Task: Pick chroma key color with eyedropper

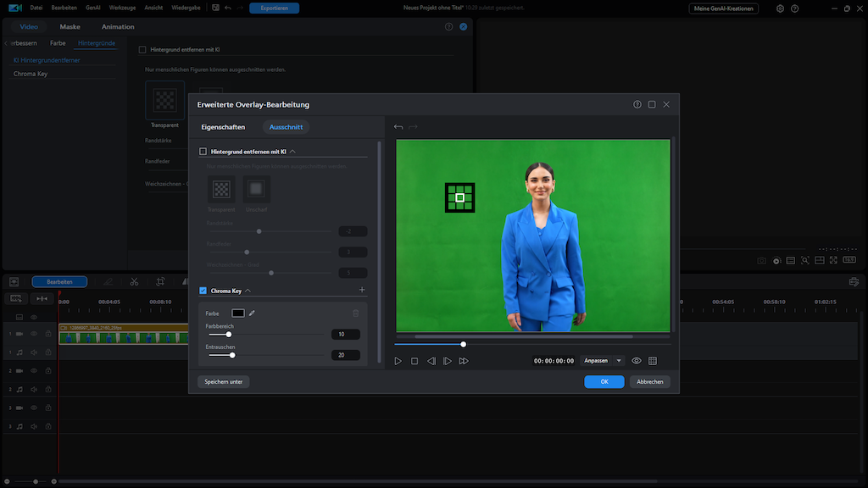Action: pyautogui.click(x=252, y=313)
